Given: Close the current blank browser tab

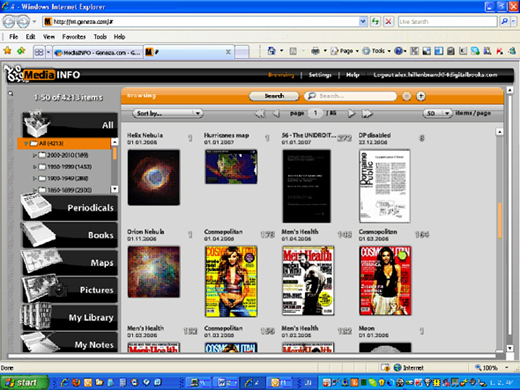Looking at the screenshot, I should pyautogui.click(x=228, y=52).
